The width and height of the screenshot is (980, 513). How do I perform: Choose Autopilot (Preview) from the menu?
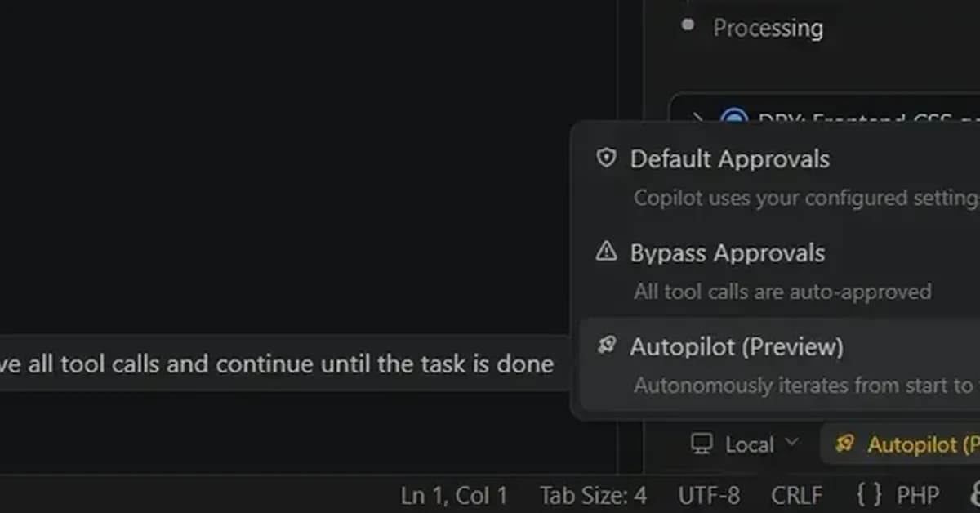coord(737,346)
